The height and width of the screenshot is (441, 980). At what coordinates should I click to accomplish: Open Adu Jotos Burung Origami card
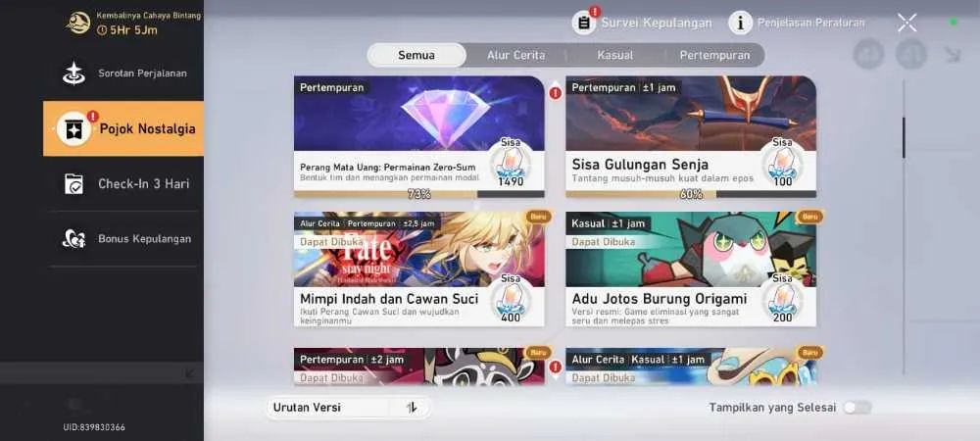[x=691, y=269]
